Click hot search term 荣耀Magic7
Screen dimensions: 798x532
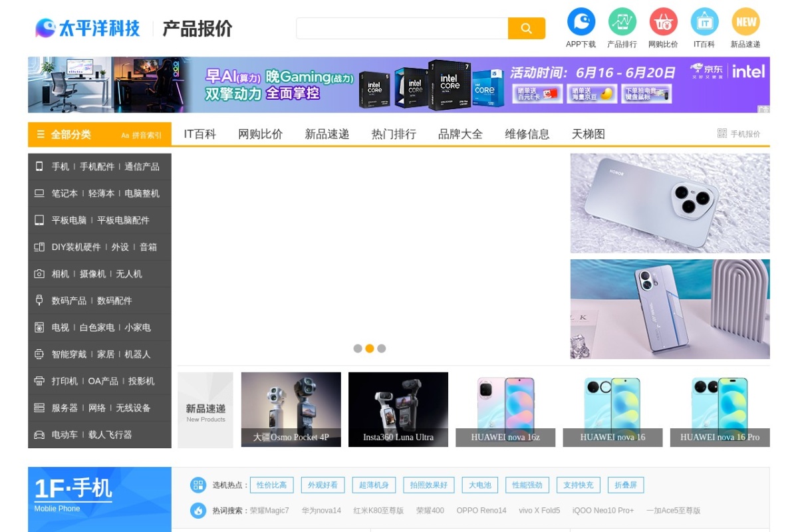(269, 511)
